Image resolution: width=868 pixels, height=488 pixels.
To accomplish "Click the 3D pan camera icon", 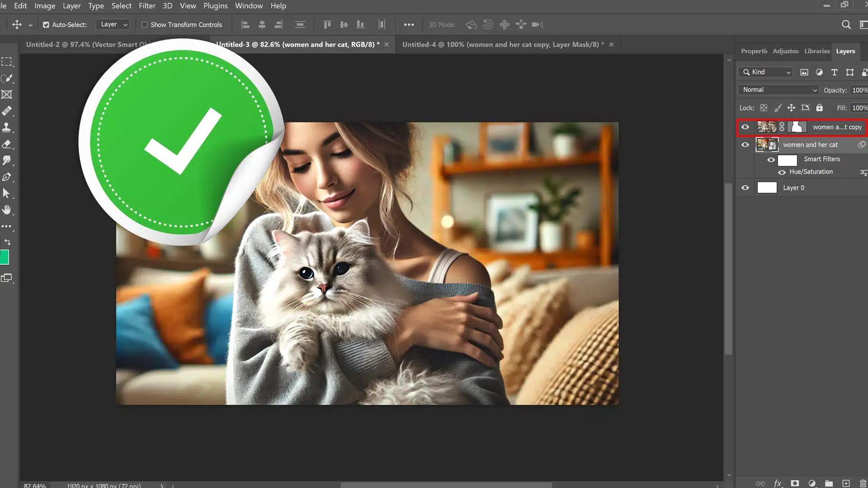I will pyautogui.click(x=505, y=24).
